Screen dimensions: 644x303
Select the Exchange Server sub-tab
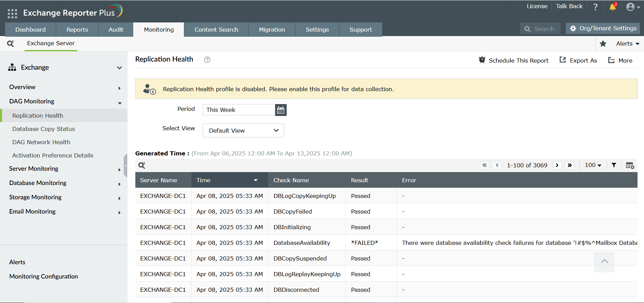(x=51, y=44)
